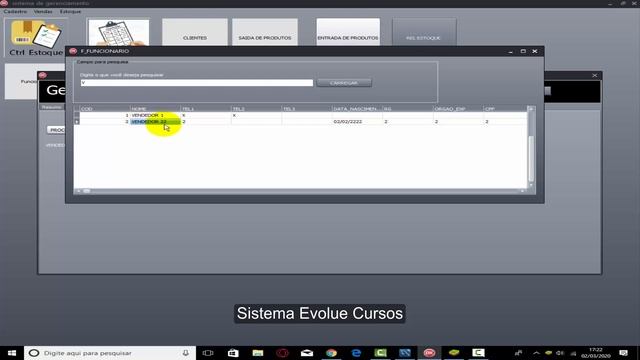The height and width of the screenshot is (360, 640).
Task: Switch to the red system app in taskbar
Action: pyautogui.click(x=429, y=353)
